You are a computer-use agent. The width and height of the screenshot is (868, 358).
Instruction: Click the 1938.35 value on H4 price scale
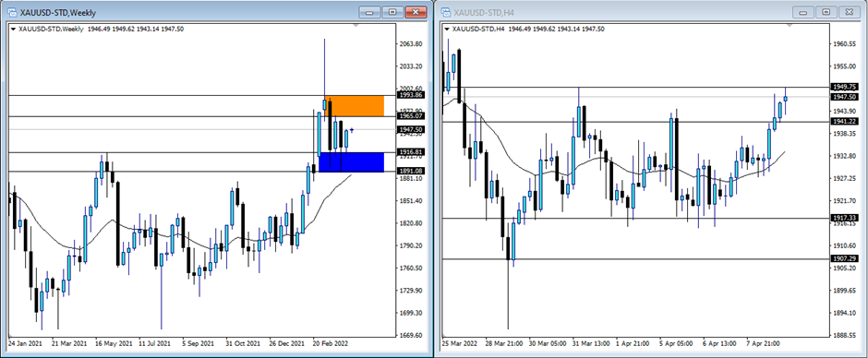[845, 134]
